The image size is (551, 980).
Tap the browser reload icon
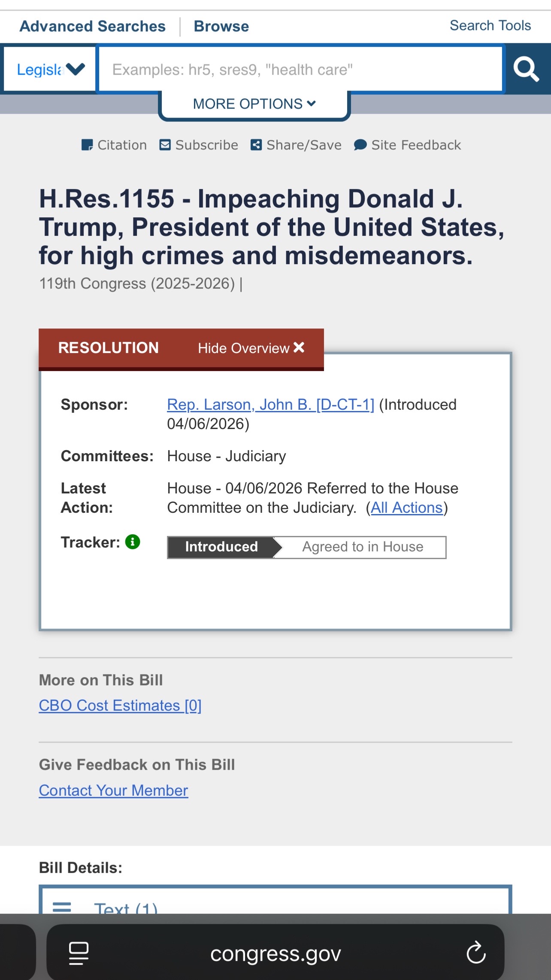pos(476,953)
